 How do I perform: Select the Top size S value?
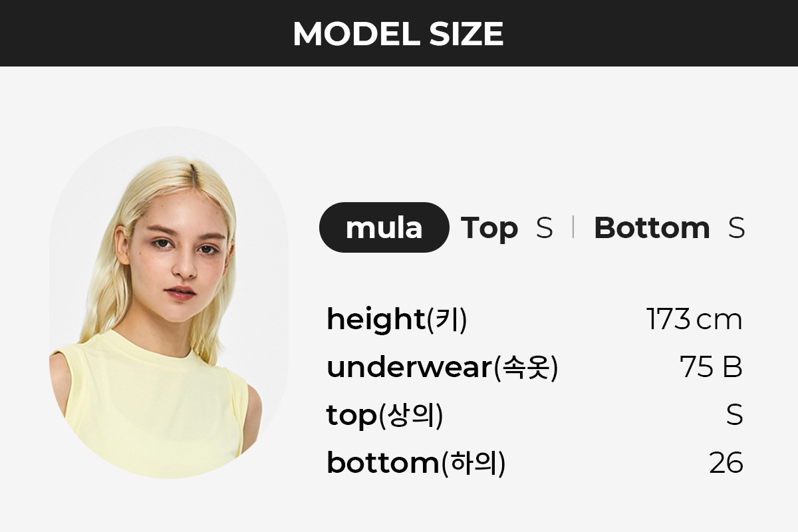click(544, 228)
